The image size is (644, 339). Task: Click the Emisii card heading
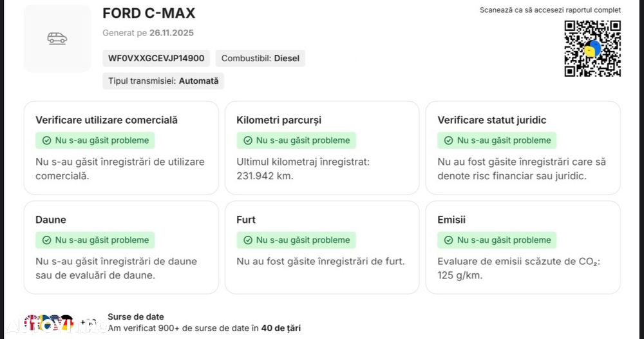tap(451, 220)
